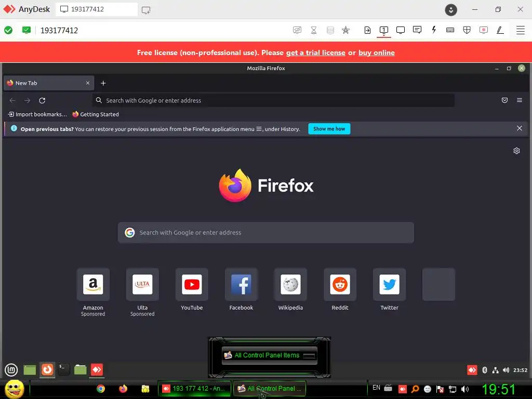Click the EN language indicator
532x399 pixels.
[376, 388]
